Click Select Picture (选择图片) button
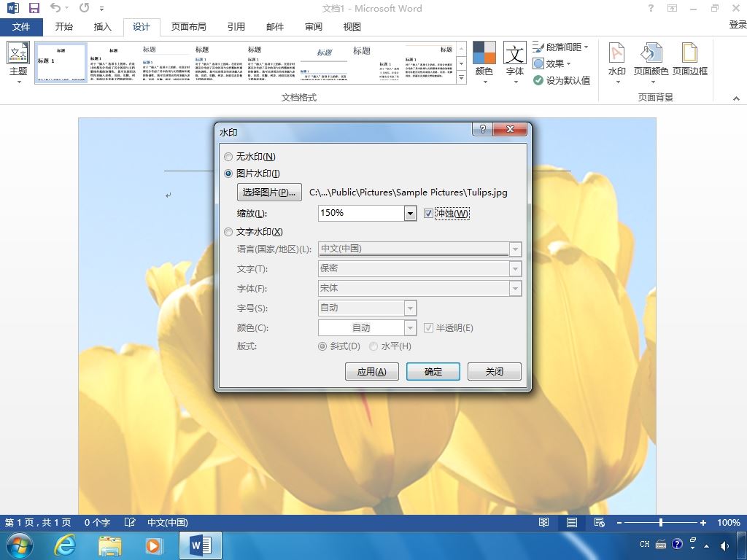Viewport: 747px width, 560px height. (x=269, y=192)
